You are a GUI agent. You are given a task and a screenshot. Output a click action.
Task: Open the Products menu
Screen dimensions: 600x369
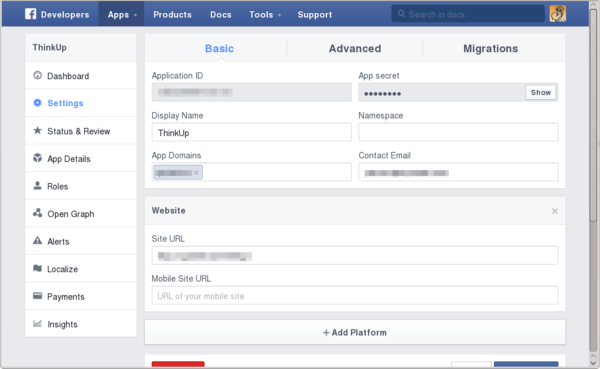point(172,15)
